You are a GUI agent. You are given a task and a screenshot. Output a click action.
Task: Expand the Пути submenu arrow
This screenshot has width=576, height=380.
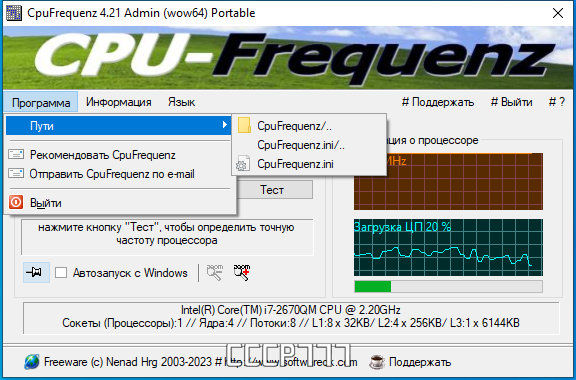224,125
